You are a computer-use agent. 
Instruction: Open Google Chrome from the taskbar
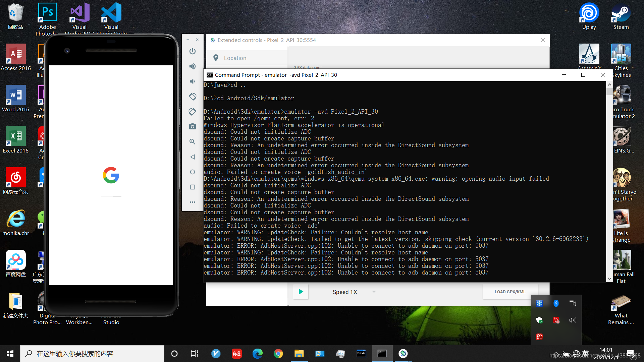278,354
